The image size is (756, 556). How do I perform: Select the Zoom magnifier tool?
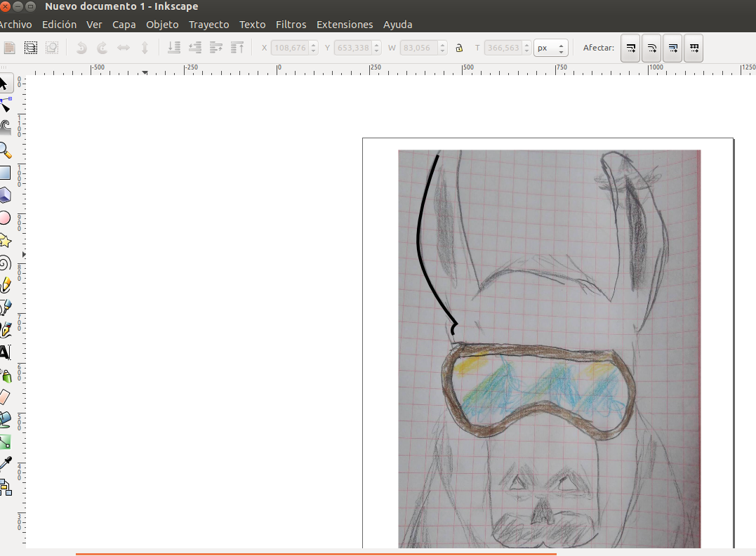point(5,150)
